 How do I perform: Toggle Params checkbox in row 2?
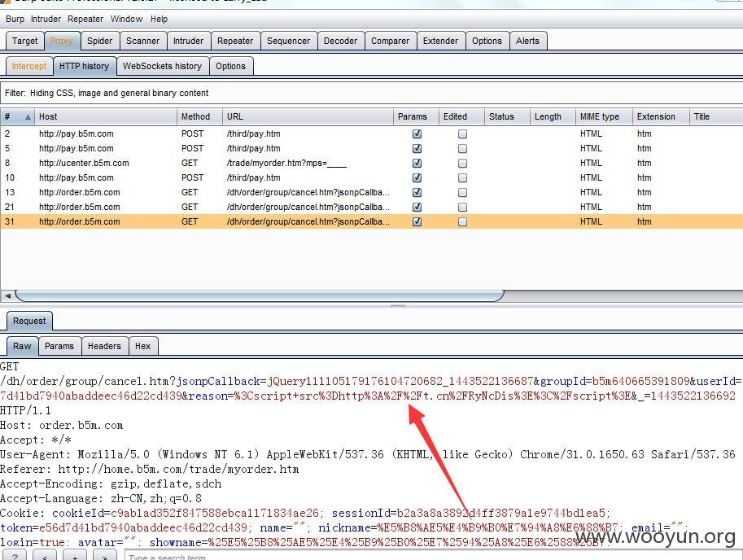(417, 134)
